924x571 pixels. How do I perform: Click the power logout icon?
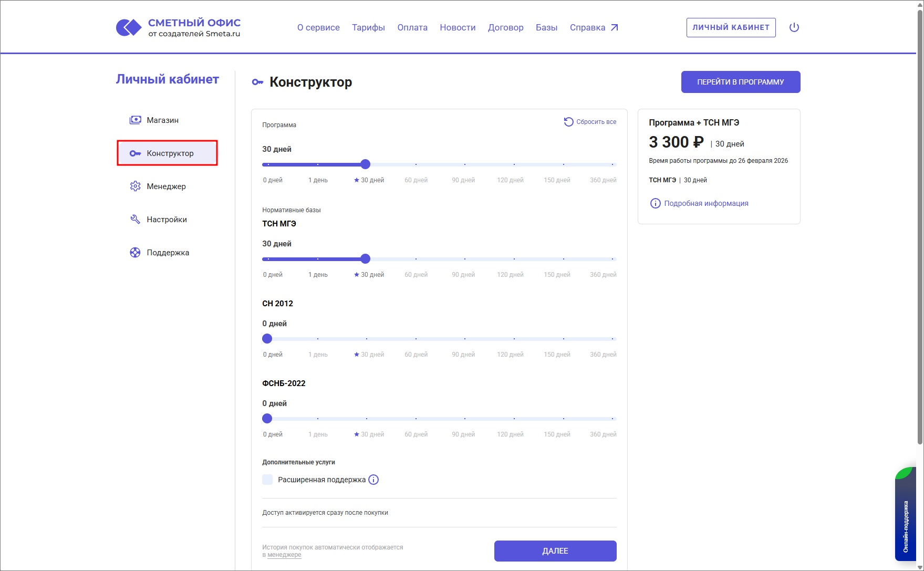[x=794, y=27]
